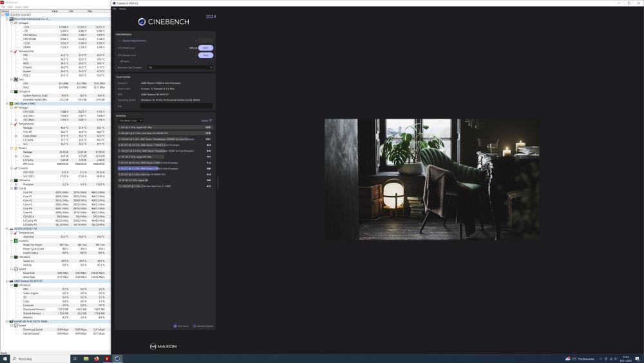Toggle the System Requirements checkbox
Viewport: 644px width, 363px height.
pos(119,41)
